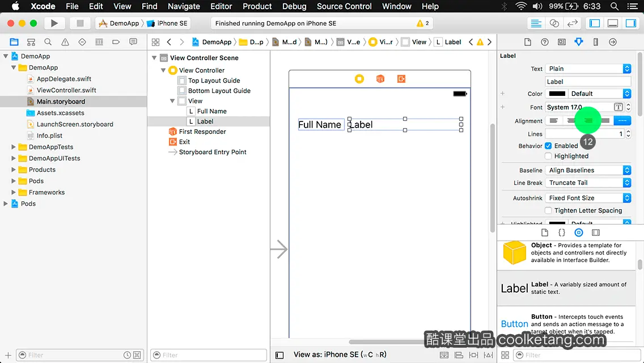Open the issue navigator warning icon
The width and height of the screenshot is (644, 363).
point(65,42)
